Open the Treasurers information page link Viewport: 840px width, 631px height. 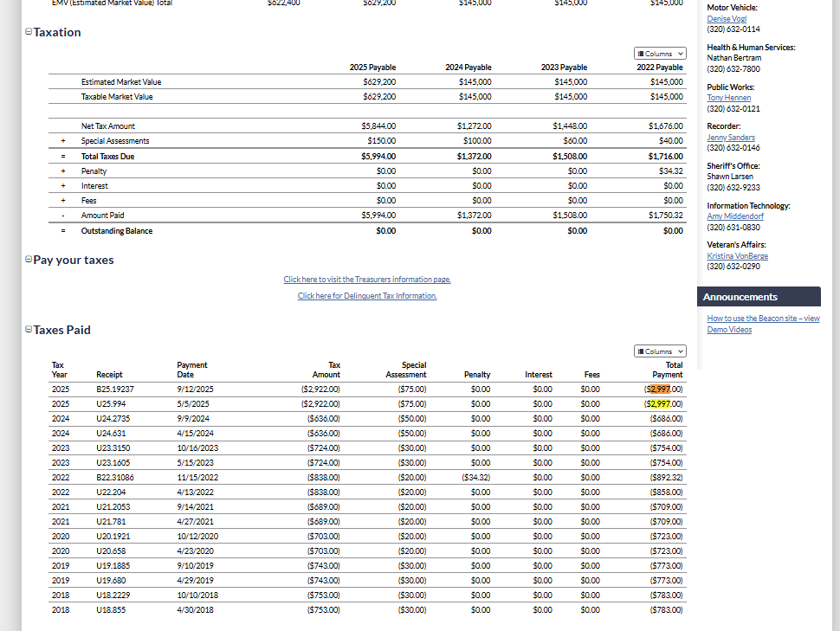[x=367, y=280]
